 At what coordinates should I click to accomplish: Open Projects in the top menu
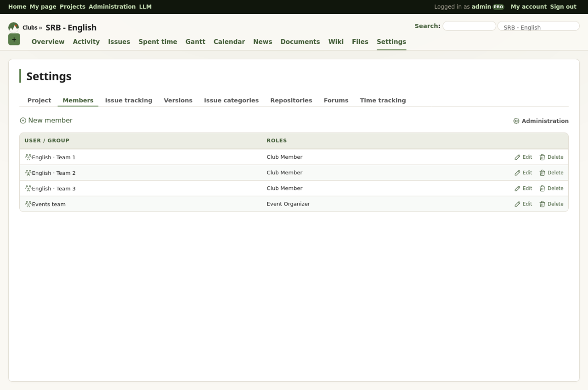click(x=73, y=7)
